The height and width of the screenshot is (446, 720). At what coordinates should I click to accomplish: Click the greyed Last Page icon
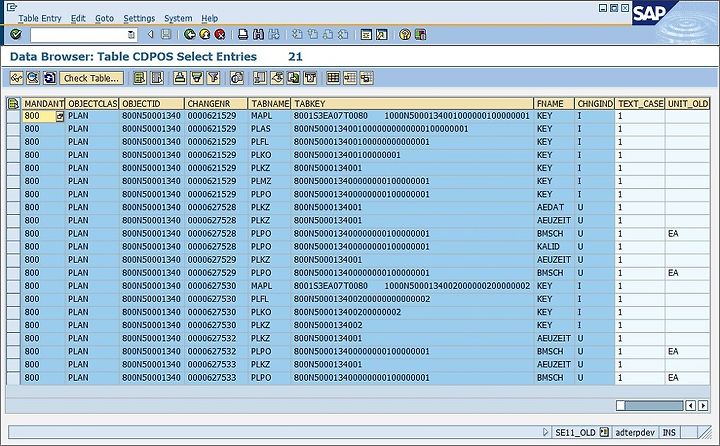click(343, 34)
